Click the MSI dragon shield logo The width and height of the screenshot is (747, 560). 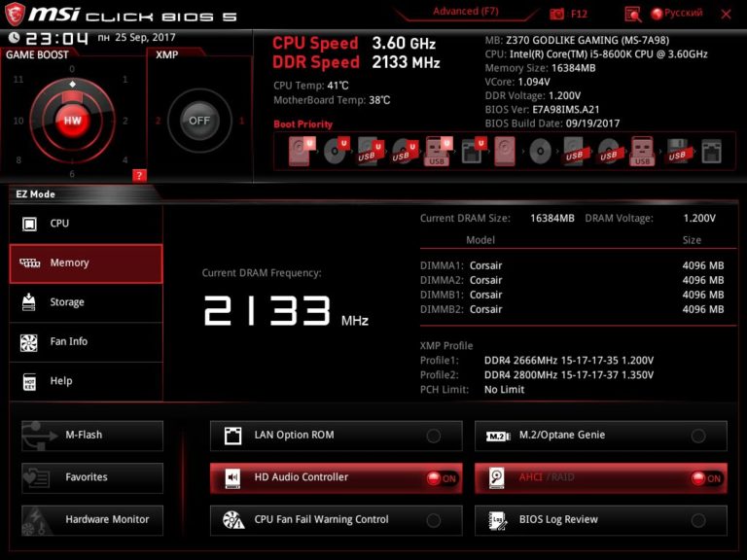(15, 14)
